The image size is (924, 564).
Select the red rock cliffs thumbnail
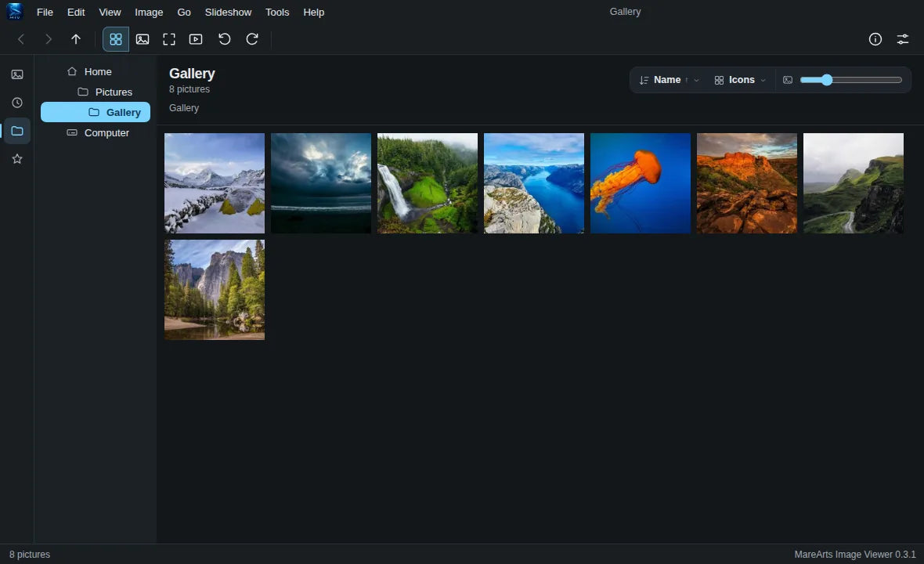[x=746, y=183]
